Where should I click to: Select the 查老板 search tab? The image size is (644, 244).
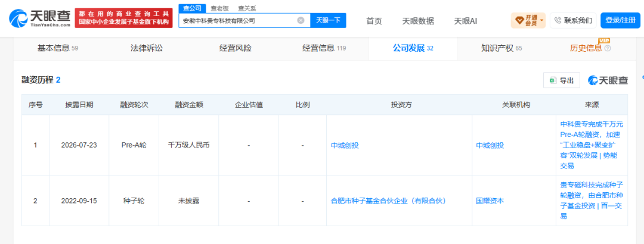pos(219,8)
